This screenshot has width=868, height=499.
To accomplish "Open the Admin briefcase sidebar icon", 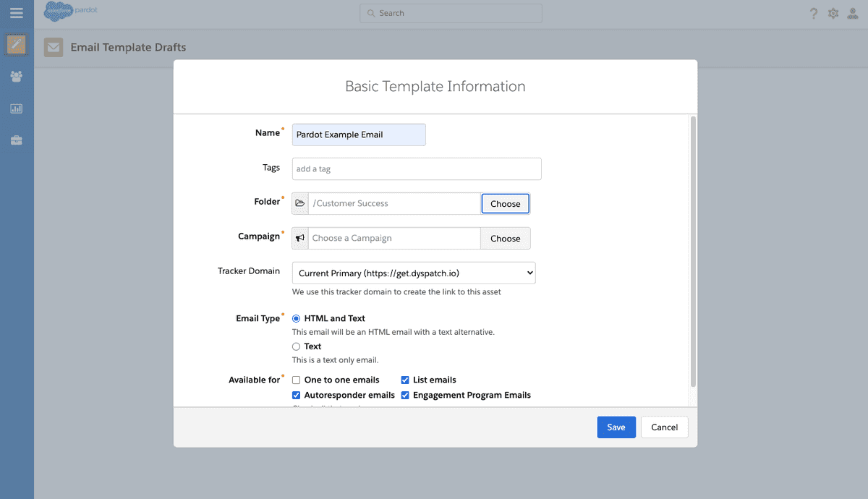I will click(17, 140).
